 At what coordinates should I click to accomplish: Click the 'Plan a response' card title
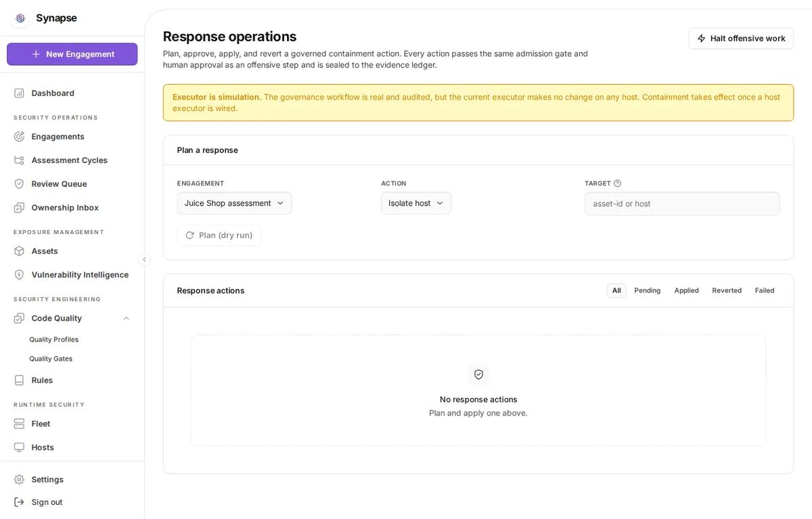click(208, 150)
